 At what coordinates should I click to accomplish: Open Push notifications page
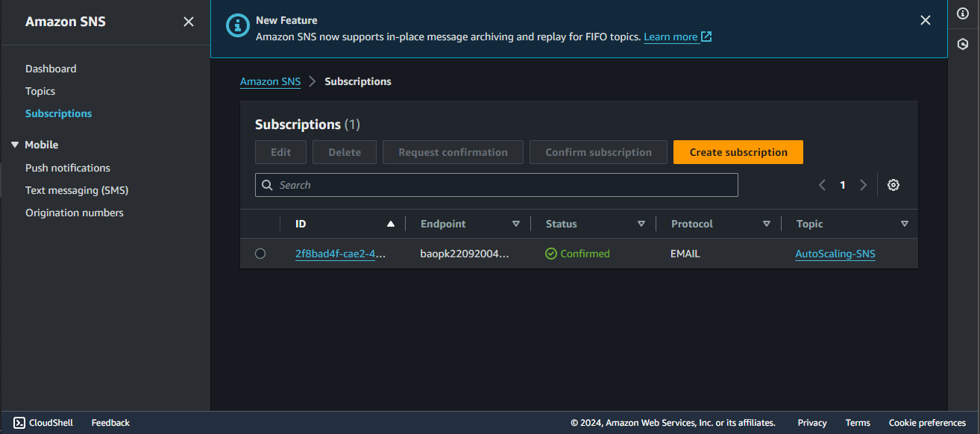(68, 168)
